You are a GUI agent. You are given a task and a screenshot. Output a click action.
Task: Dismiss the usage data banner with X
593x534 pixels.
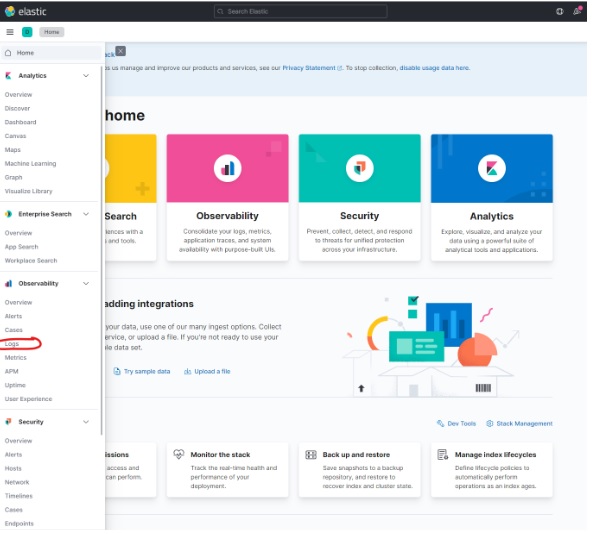point(121,51)
